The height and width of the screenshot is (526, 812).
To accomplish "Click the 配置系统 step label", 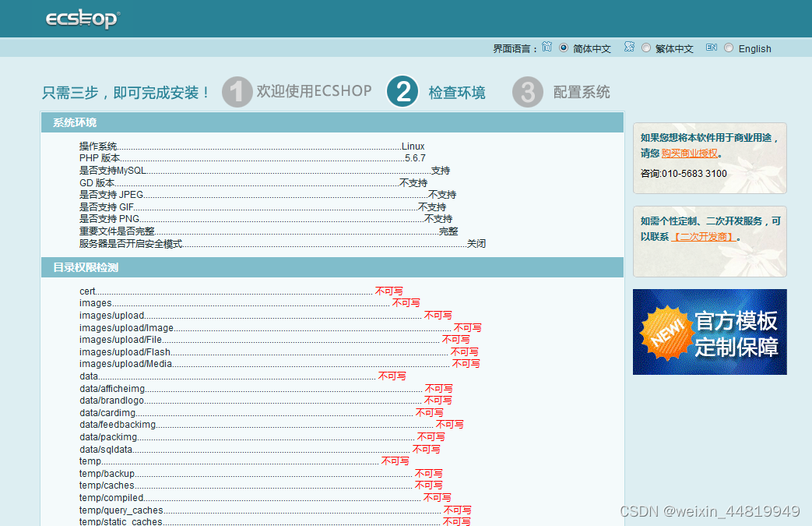I will (582, 92).
